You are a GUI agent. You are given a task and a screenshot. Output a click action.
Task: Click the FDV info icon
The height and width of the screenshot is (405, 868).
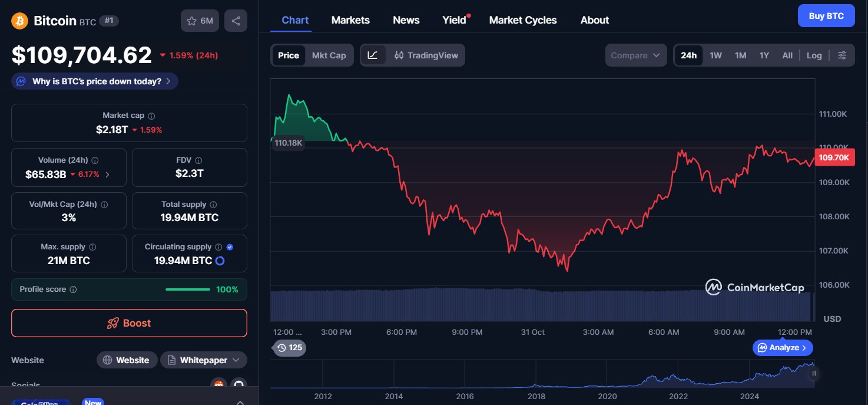198,160
